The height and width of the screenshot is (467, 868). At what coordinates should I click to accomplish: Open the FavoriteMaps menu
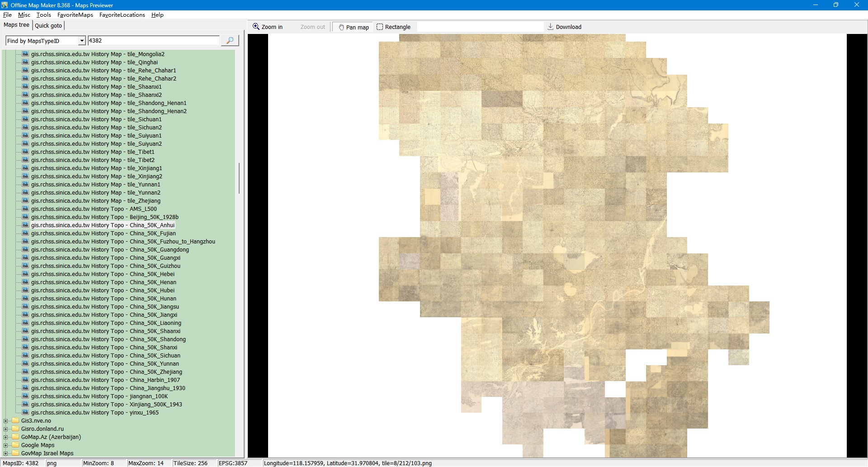click(75, 15)
